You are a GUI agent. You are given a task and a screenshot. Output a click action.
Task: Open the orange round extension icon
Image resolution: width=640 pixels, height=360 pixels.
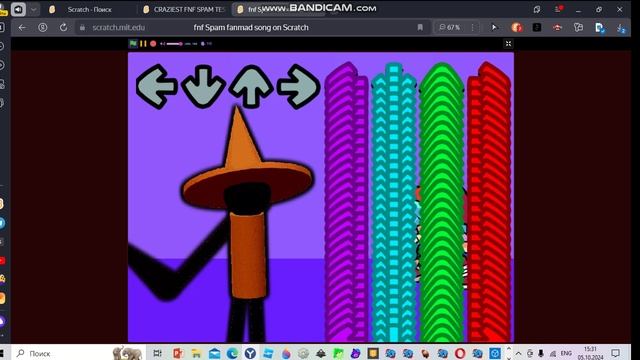pos(517,27)
